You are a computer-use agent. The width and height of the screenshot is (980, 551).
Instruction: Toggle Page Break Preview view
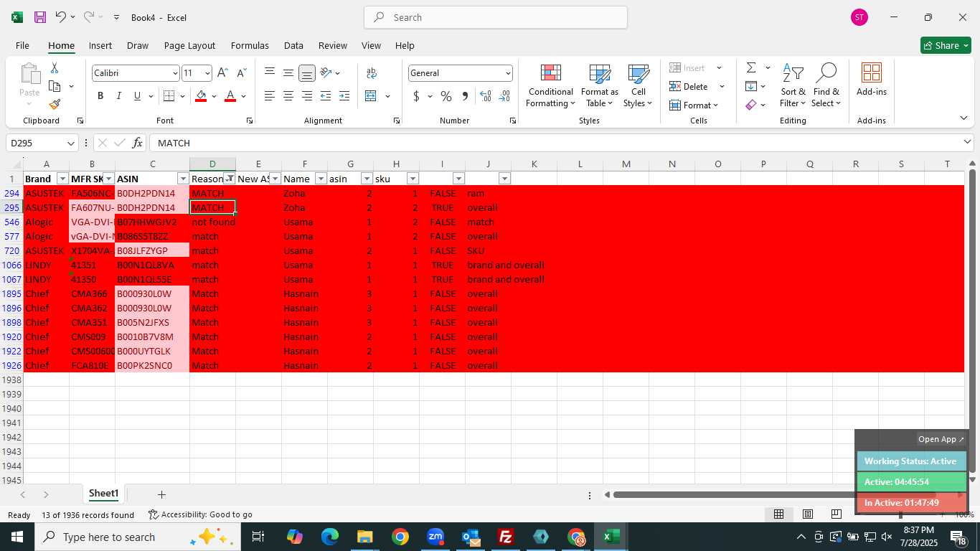pos(836,514)
